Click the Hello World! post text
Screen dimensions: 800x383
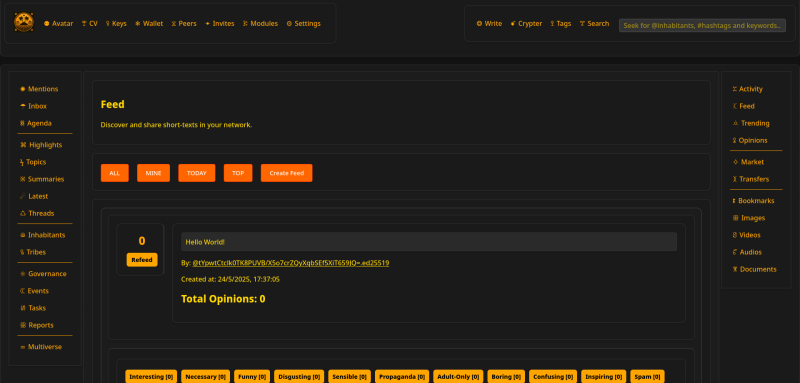[205, 242]
